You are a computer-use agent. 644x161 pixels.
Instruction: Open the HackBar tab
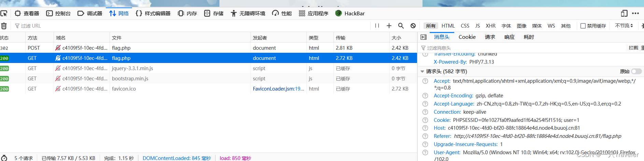[x=350, y=13]
